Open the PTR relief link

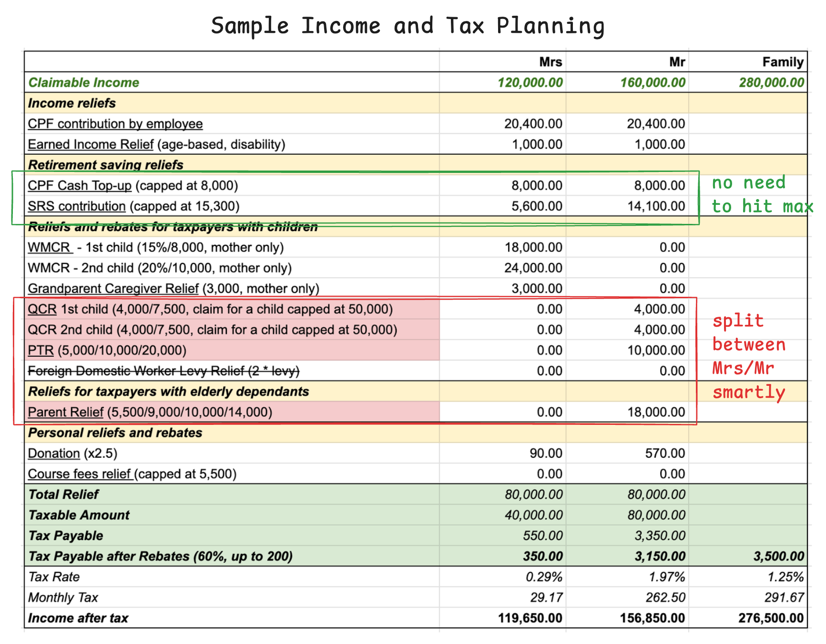tap(41, 351)
